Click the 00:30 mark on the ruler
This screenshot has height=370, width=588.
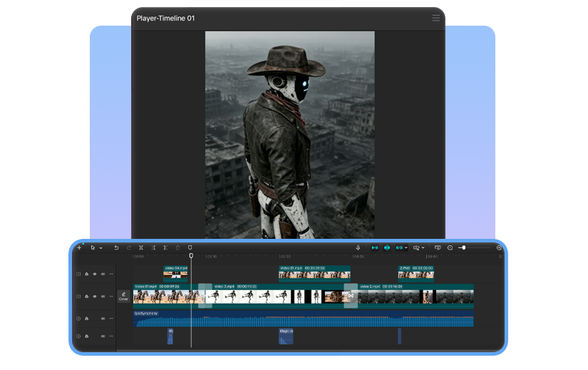point(359,257)
